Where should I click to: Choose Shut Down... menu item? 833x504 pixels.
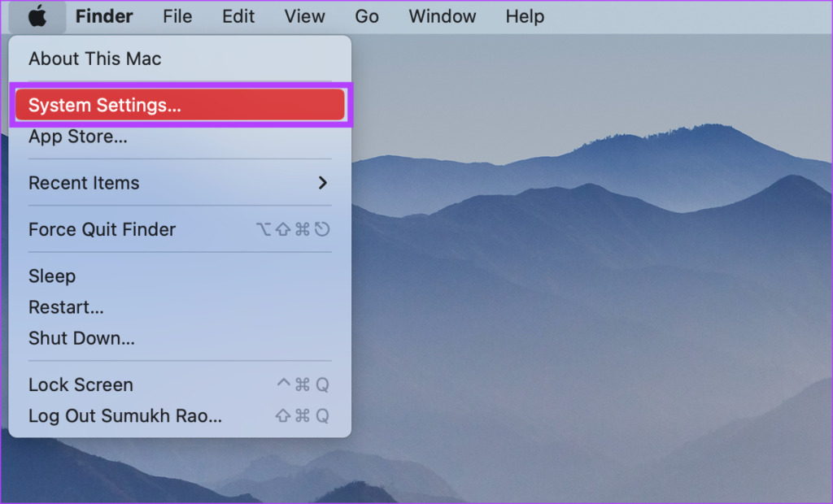(x=180, y=338)
